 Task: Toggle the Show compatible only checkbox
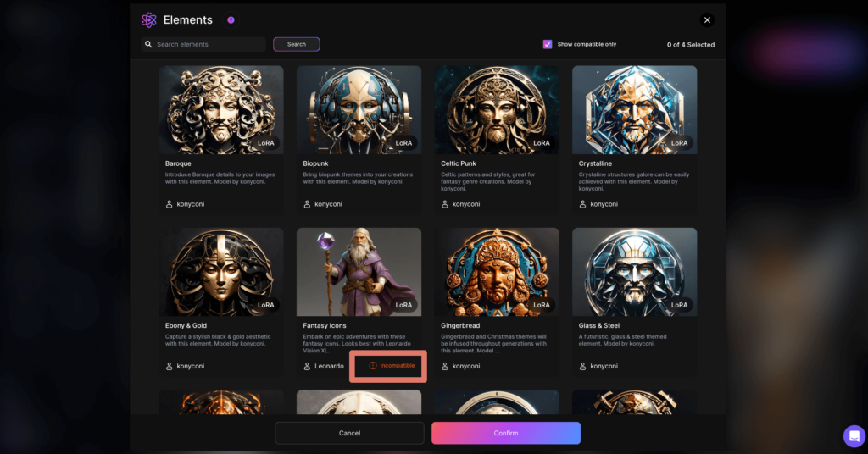click(548, 44)
